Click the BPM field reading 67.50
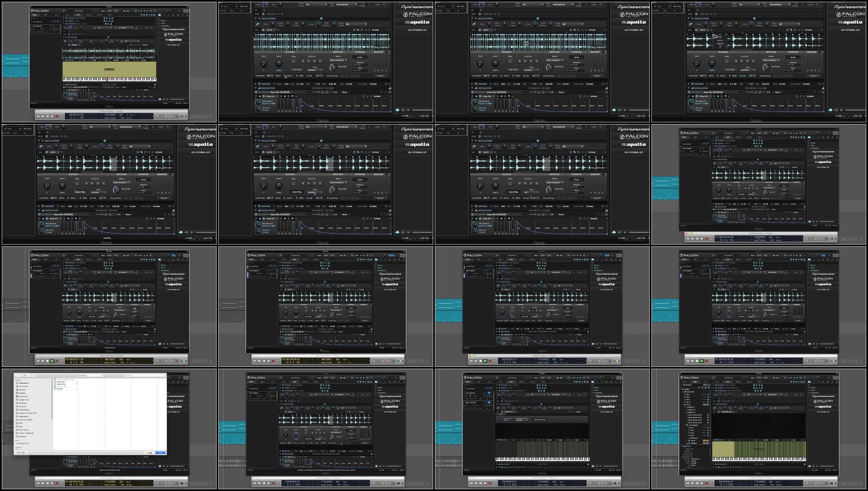 (x=309, y=76)
